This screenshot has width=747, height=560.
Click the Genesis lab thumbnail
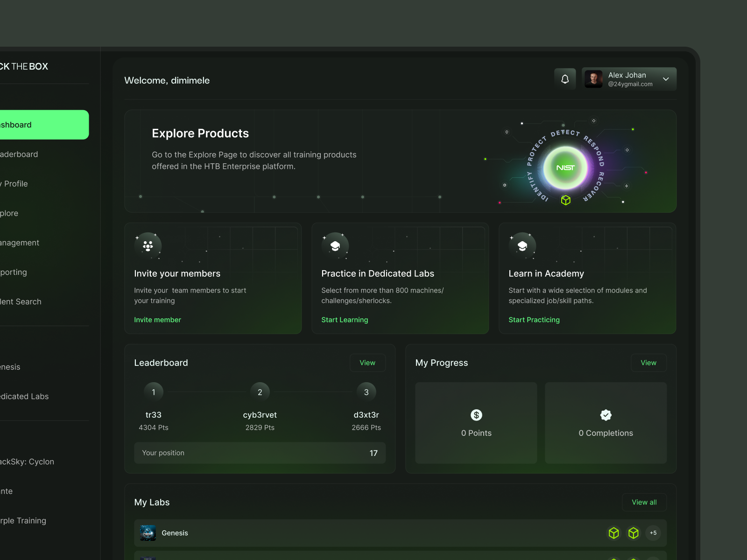click(x=148, y=533)
